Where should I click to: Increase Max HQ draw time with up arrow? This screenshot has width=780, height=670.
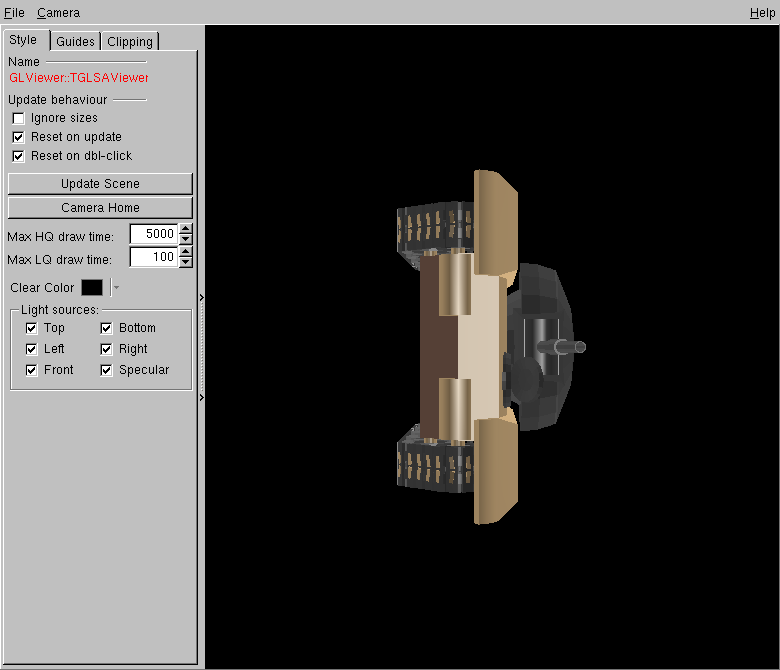click(186, 229)
